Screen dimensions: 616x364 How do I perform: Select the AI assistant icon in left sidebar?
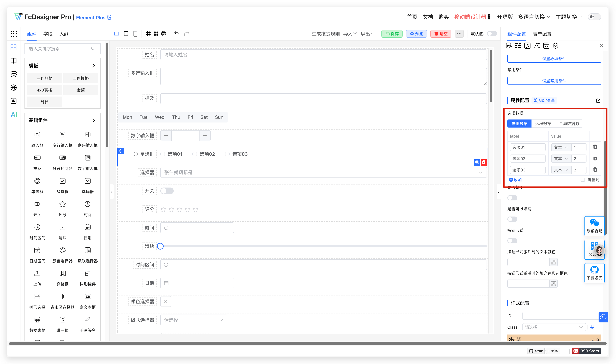(x=13, y=114)
